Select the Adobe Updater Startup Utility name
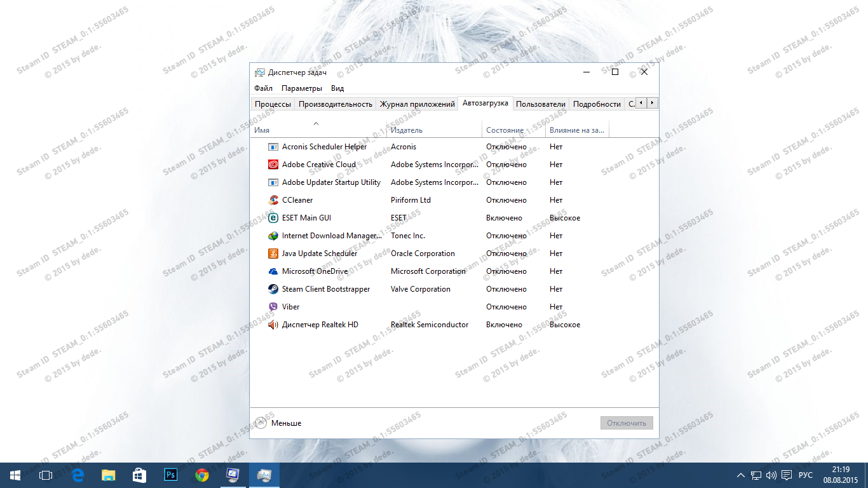Viewport: 868px width, 488px height. (x=332, y=182)
